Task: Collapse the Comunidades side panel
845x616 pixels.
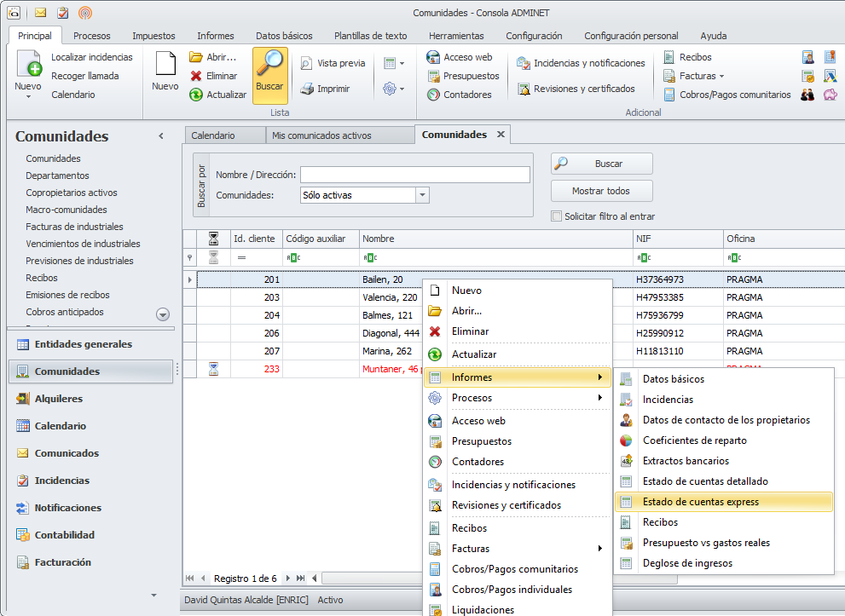Action: tap(161, 136)
